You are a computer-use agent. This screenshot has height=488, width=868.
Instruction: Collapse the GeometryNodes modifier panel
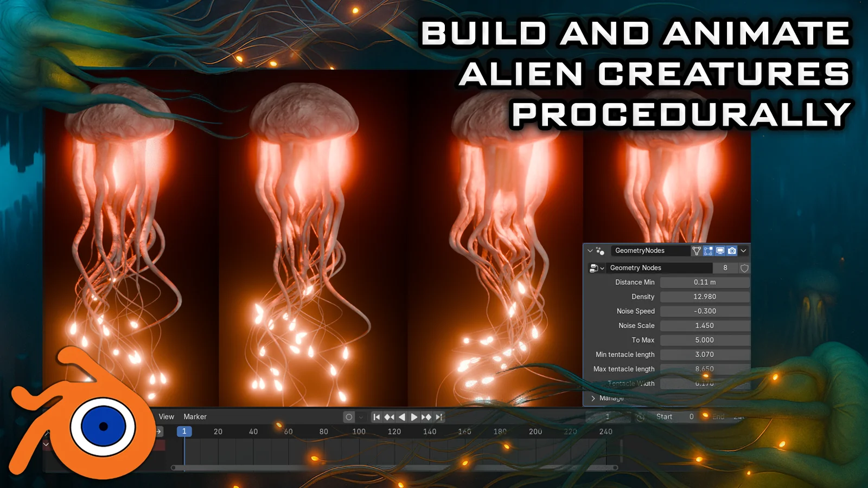click(590, 251)
